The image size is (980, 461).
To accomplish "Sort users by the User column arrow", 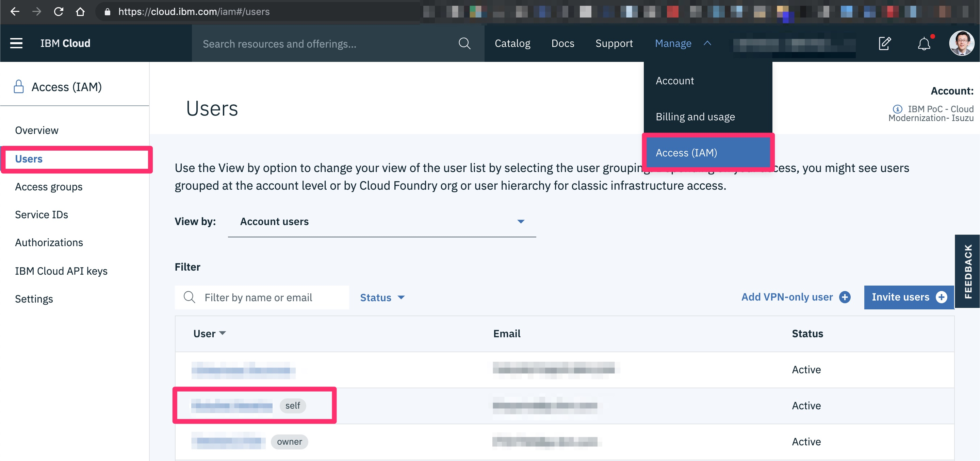I will (223, 333).
